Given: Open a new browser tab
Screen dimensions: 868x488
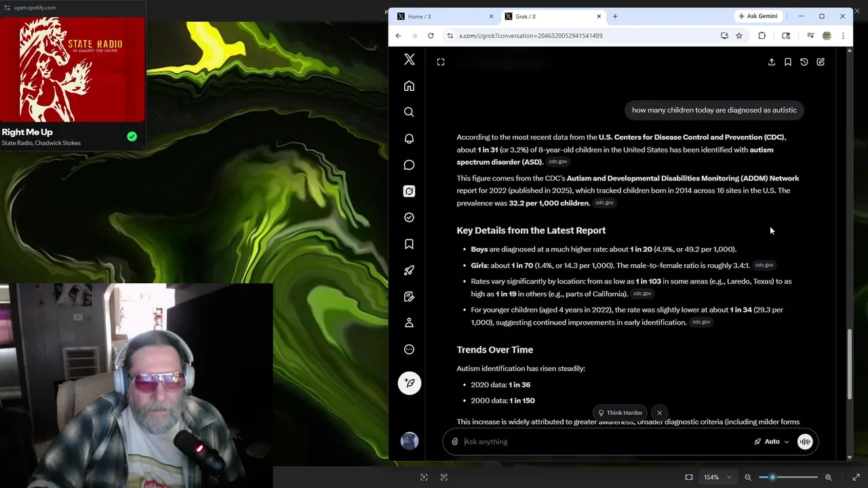Looking at the screenshot, I should (615, 16).
